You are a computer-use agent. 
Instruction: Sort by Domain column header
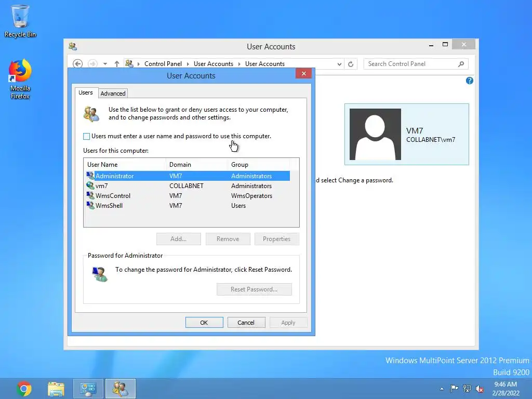coord(196,165)
